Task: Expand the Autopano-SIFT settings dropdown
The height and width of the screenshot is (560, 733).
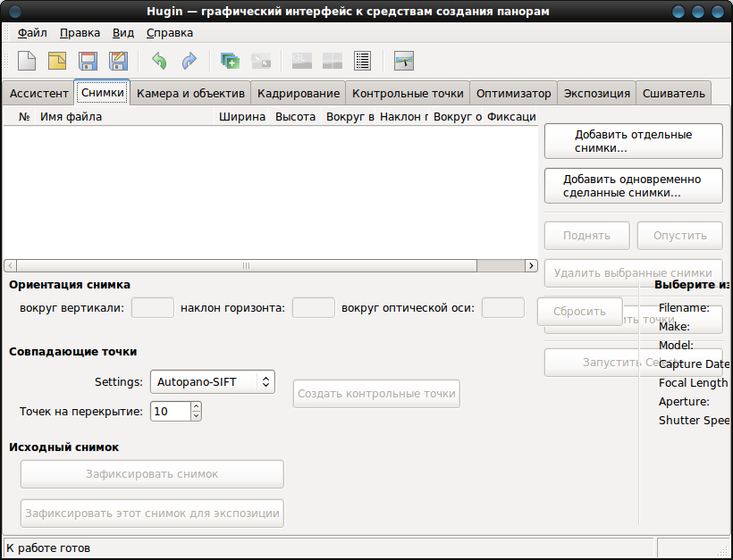Action: coord(212,382)
